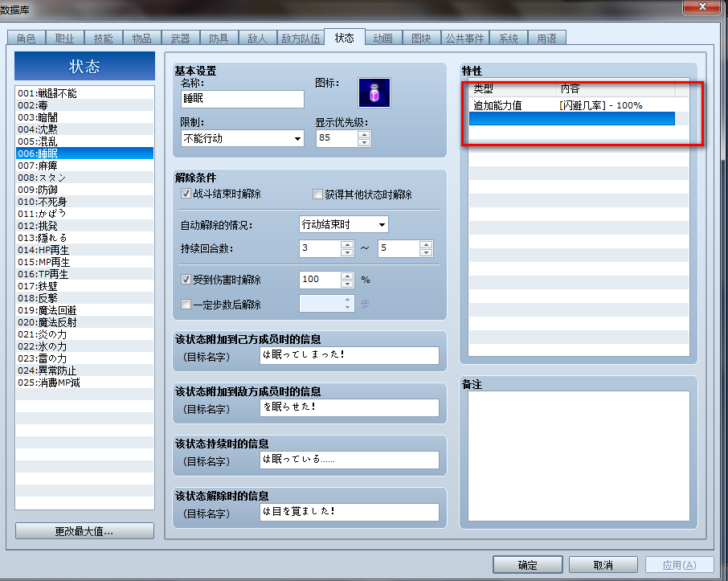Decrease the 显示优先级 value
This screenshot has height=581, width=728.
(x=365, y=142)
